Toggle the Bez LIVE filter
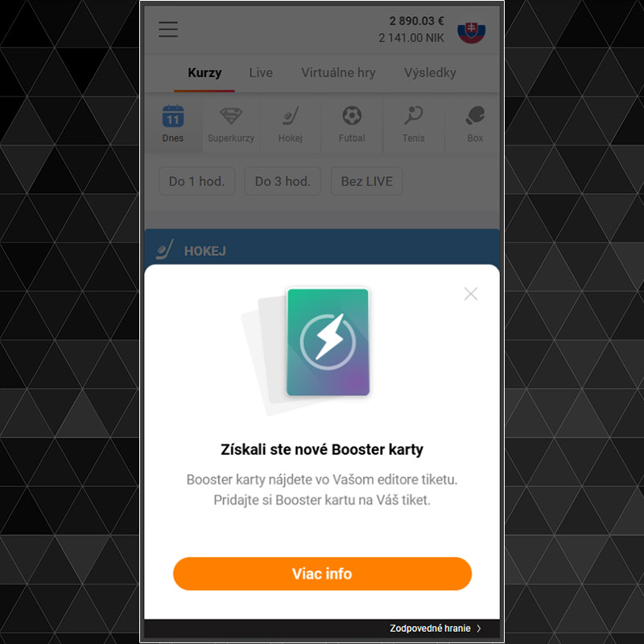Image resolution: width=644 pixels, height=644 pixels. coord(367,181)
